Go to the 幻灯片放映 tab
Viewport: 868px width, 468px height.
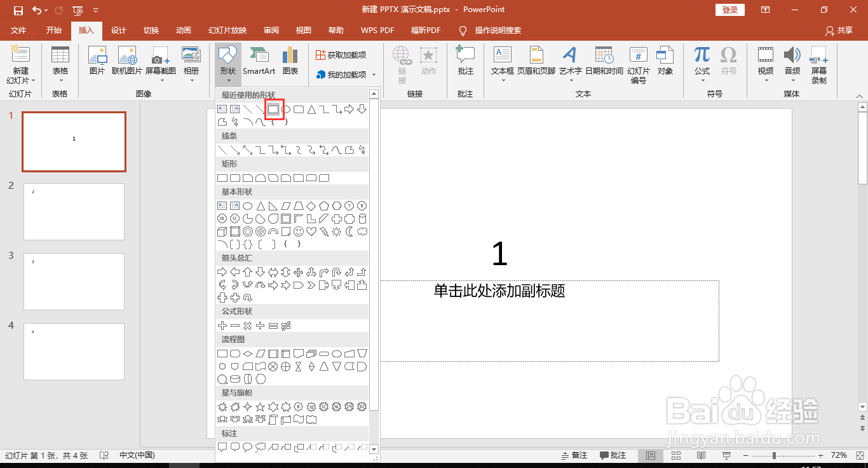point(227,31)
